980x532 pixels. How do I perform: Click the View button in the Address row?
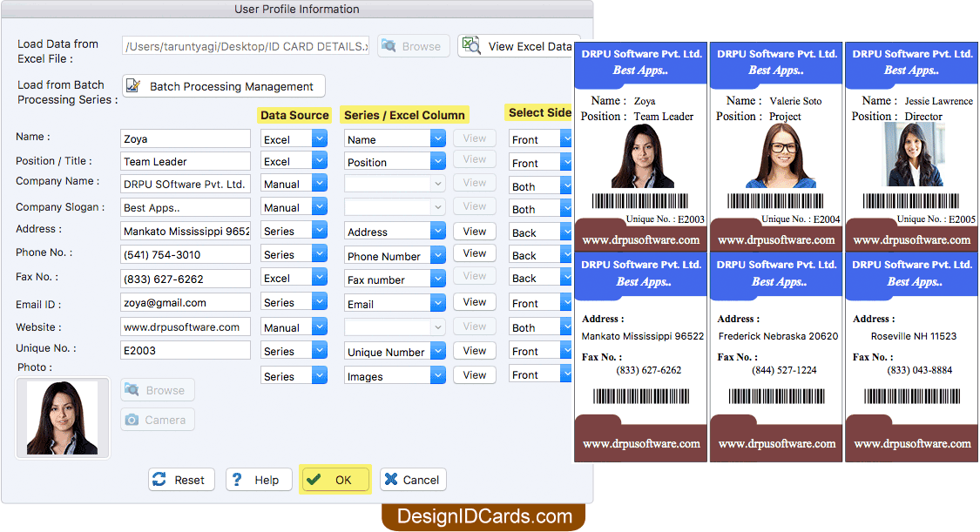point(475,231)
